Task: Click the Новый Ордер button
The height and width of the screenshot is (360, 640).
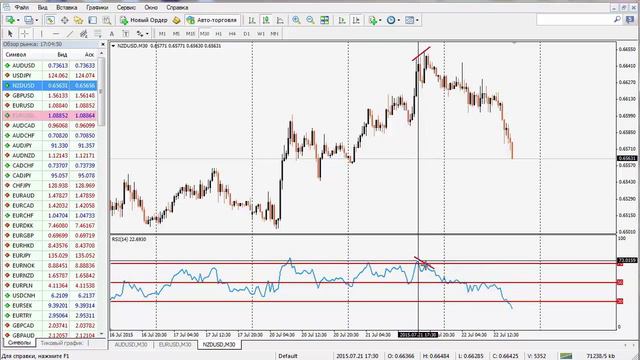Action: coord(144,20)
